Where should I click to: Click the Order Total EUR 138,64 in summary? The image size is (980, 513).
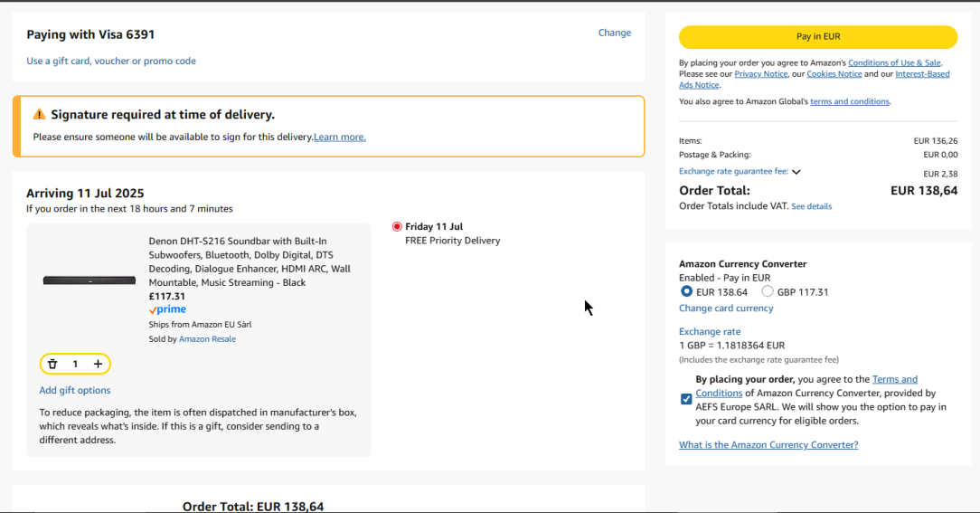coord(924,191)
